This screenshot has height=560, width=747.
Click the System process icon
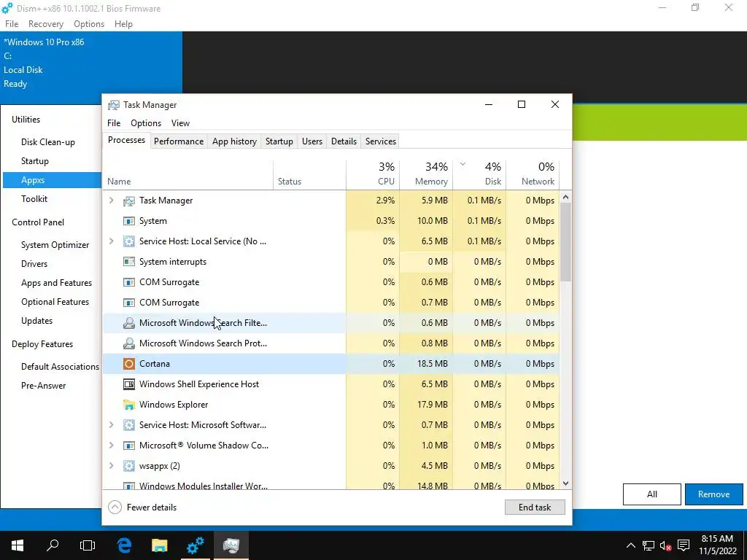point(128,221)
